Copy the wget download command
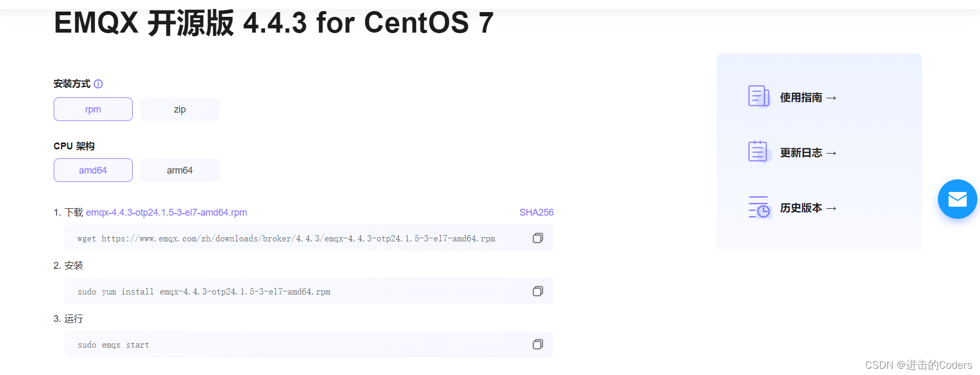 coord(538,238)
